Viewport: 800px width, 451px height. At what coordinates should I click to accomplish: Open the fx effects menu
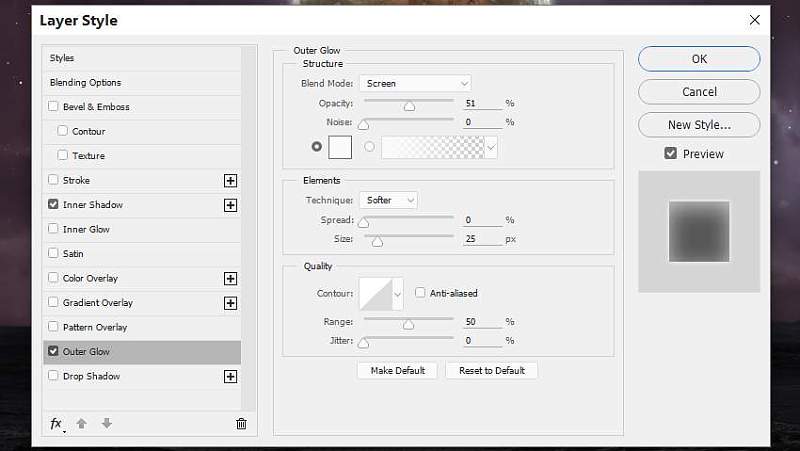click(57, 423)
